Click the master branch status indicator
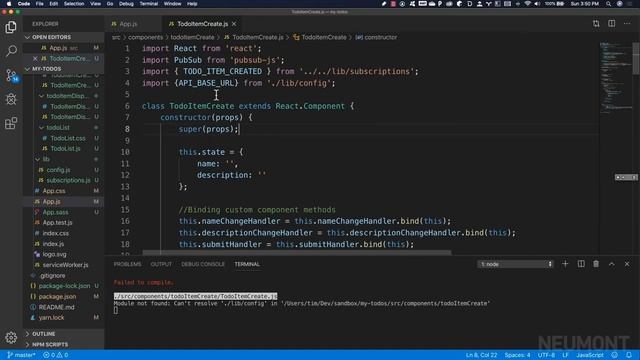The height and width of the screenshot is (360, 640). pos(21,355)
